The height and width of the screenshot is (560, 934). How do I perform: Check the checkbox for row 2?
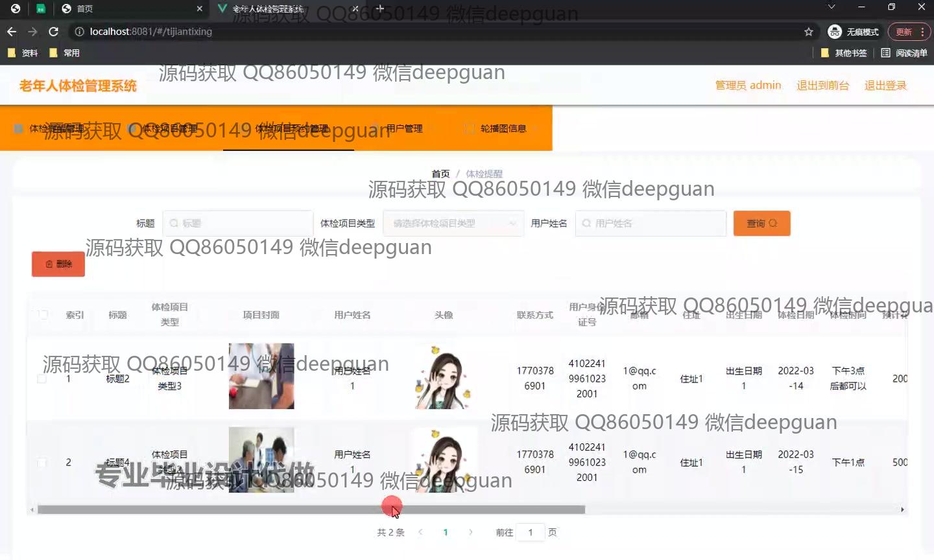click(42, 462)
